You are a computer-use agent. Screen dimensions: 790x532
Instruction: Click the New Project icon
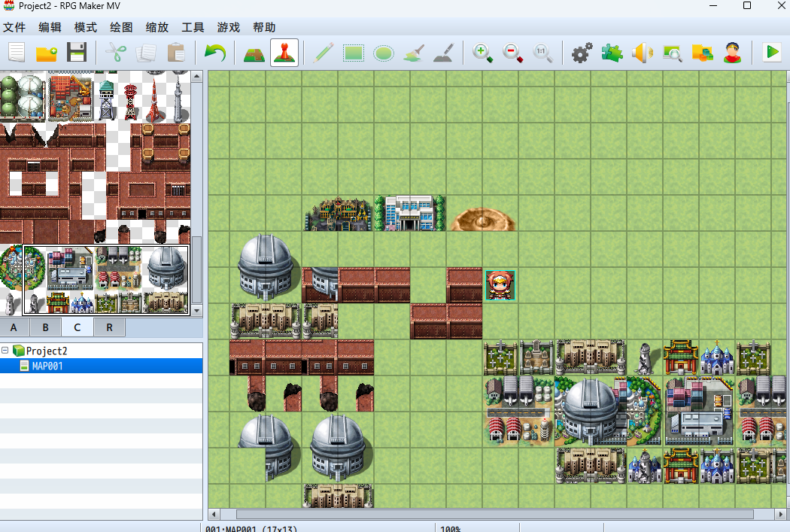[17, 53]
